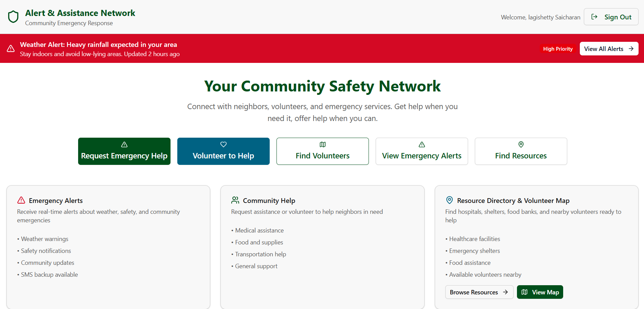Click the map icon on View Map button
Viewport: 644px width, 309px height.
[x=524, y=292]
